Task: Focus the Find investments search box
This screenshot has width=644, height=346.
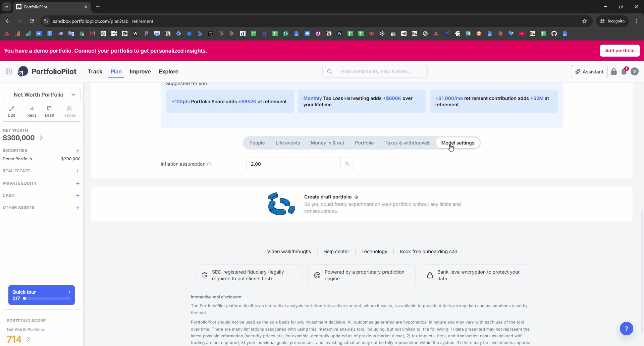Action: [x=375, y=71]
